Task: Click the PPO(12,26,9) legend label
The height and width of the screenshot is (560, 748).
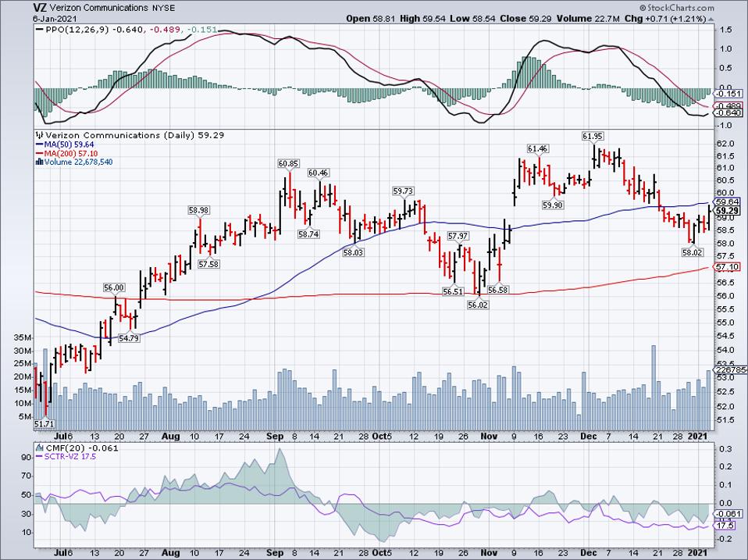Action: [x=78, y=30]
